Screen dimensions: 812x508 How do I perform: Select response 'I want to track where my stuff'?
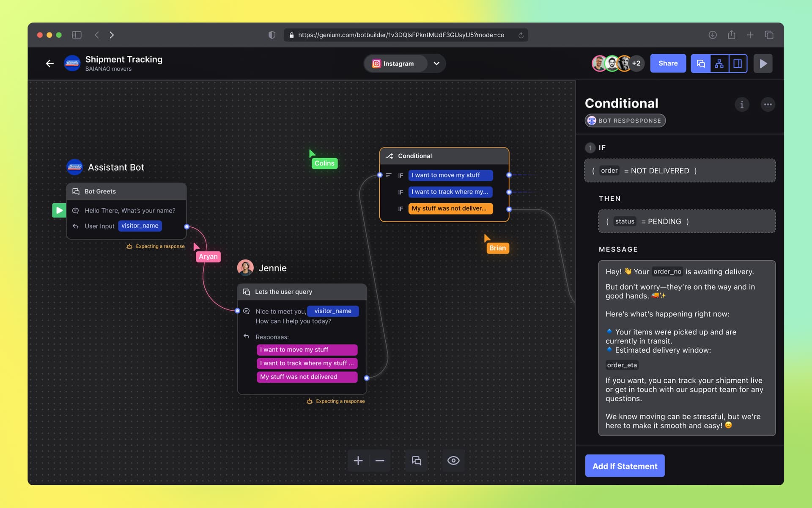pos(307,363)
